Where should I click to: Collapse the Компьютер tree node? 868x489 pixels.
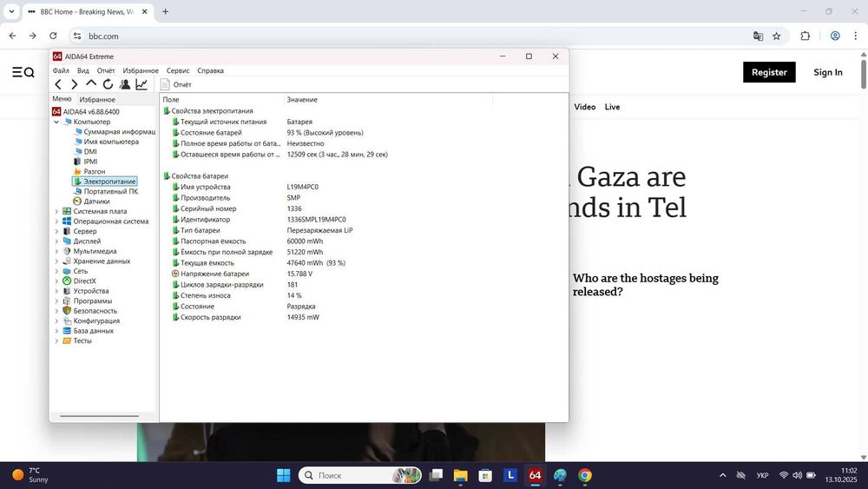tap(56, 122)
